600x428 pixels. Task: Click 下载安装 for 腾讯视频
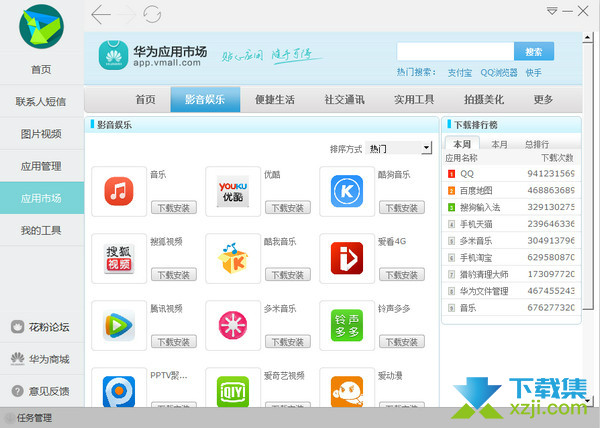tap(174, 342)
